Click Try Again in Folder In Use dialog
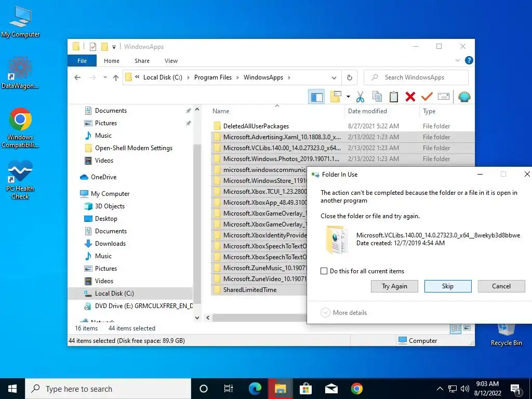Viewport: 532px width, 399px height. click(x=394, y=286)
